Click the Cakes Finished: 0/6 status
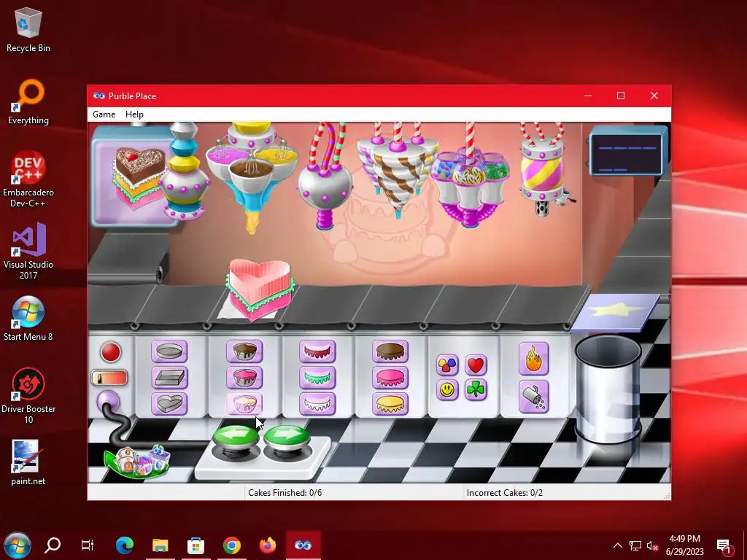Screen dimensions: 747x560 [x=285, y=493]
